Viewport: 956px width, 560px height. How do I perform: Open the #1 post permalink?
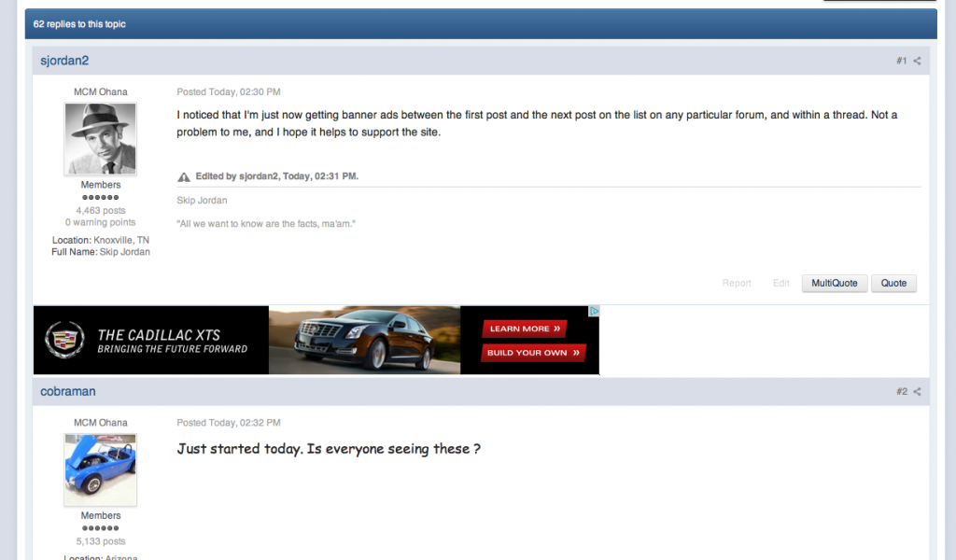[x=902, y=61]
